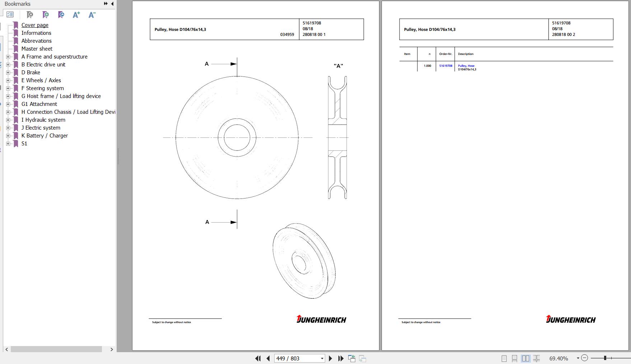Select I Hydraulic system bookmark
The image size is (631, 364).
click(43, 120)
